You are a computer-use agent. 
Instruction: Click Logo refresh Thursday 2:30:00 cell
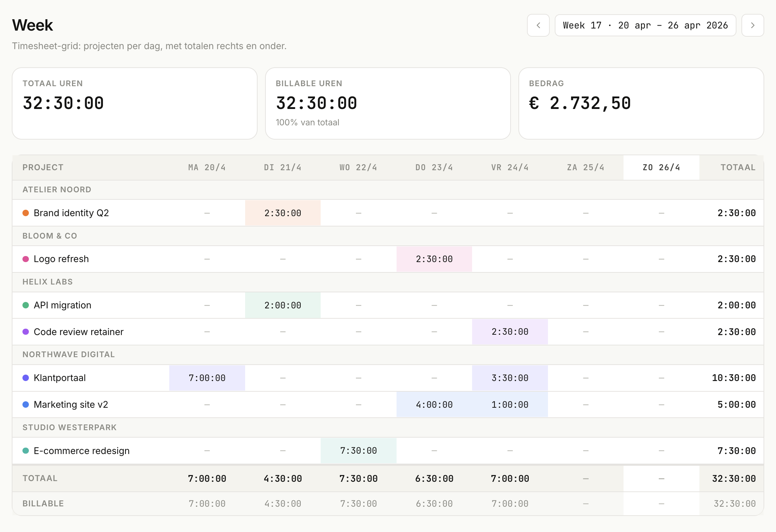(x=434, y=259)
